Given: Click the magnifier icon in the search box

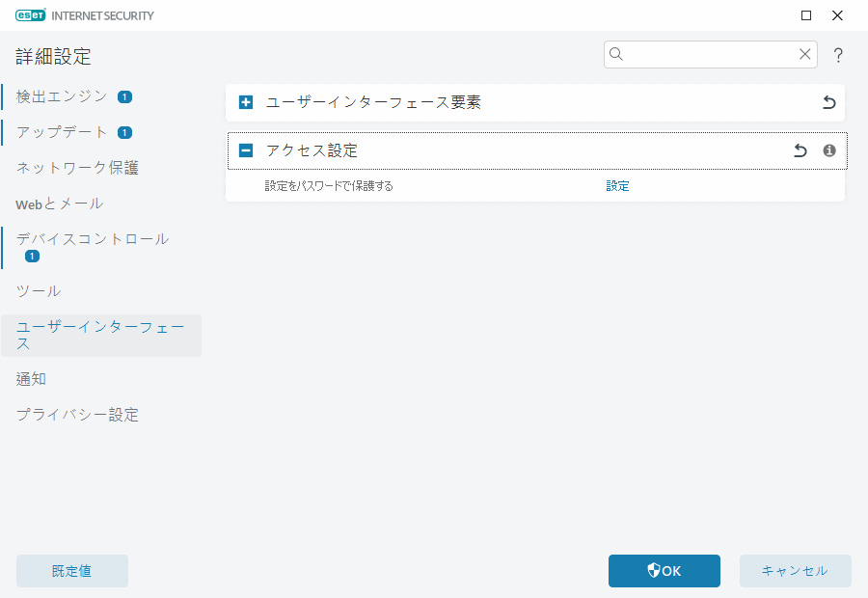Looking at the screenshot, I should tap(616, 54).
